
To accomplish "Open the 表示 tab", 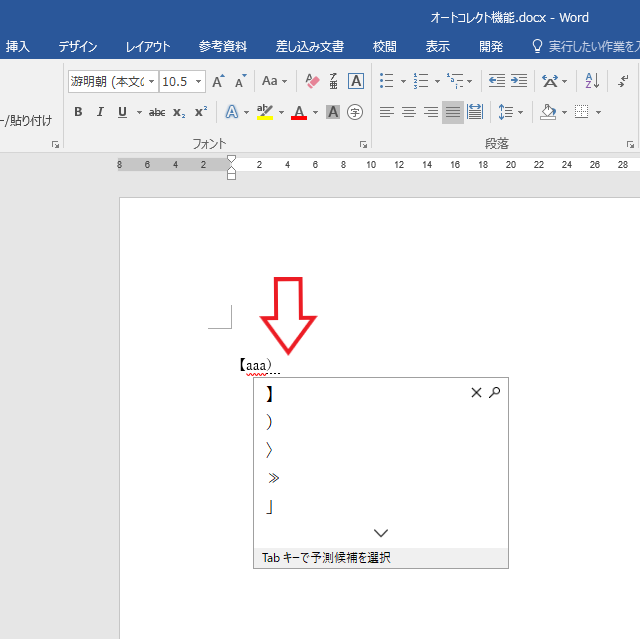I will pos(438,47).
